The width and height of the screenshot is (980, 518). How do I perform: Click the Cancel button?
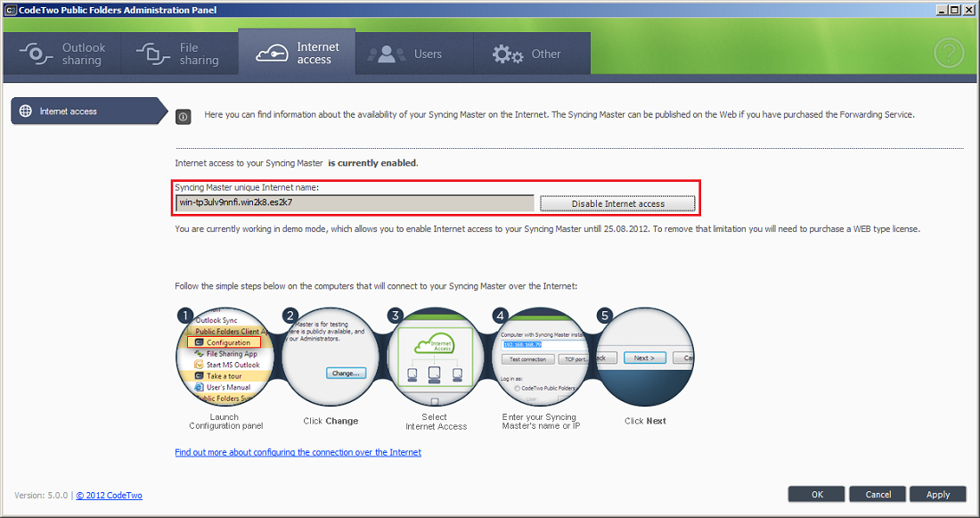(878, 494)
